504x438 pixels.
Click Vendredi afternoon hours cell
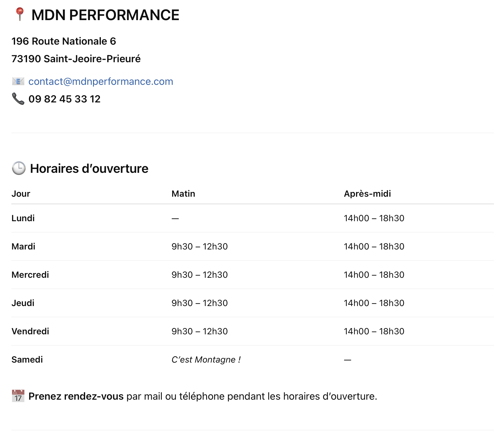click(x=374, y=331)
